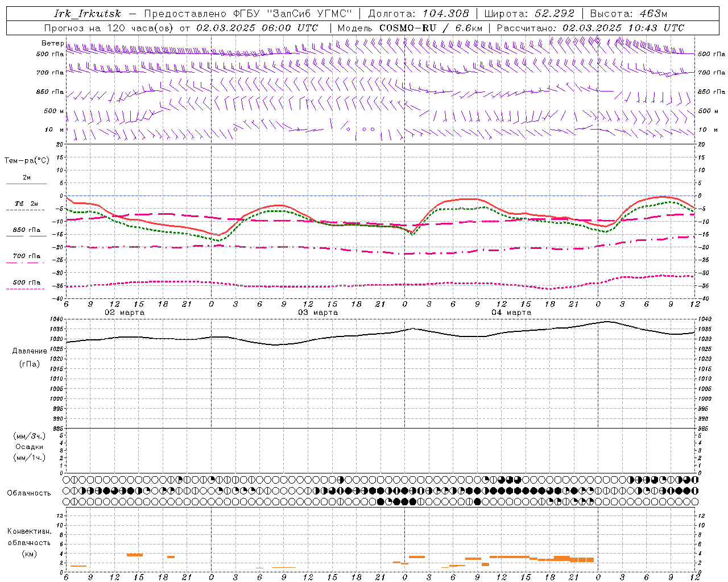Click the computed time Рассчитано: 02.03.2025 10:43 UTC

(590, 28)
